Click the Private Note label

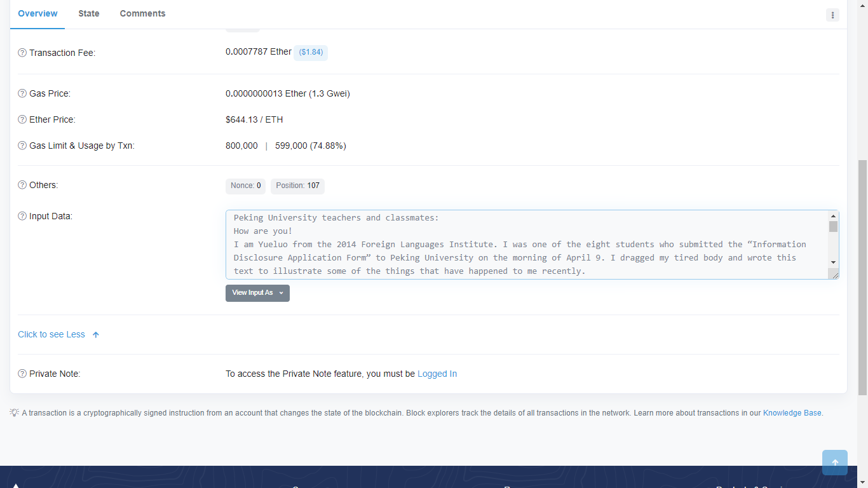coord(55,374)
